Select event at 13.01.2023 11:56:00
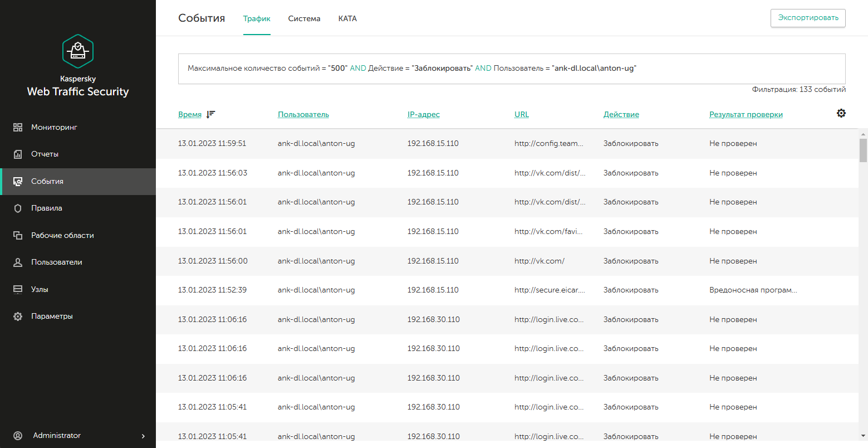Viewport: 868px width, 448px height. pyautogui.click(x=507, y=261)
